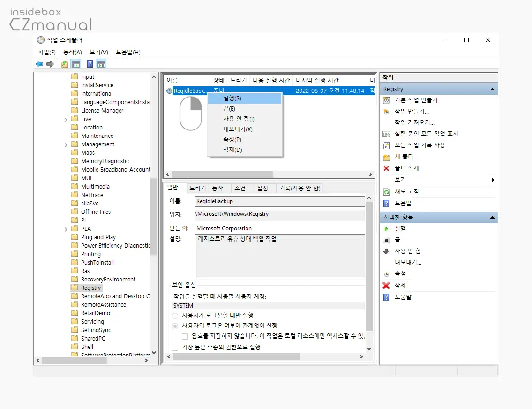Toggle the action pane toolbar icon
Viewport: 532px width, 409px height.
click(x=101, y=64)
